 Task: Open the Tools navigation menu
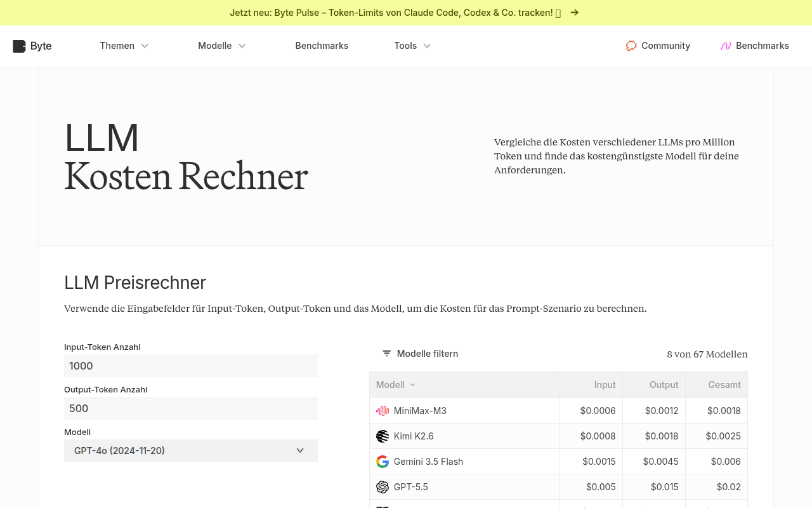[x=412, y=46]
